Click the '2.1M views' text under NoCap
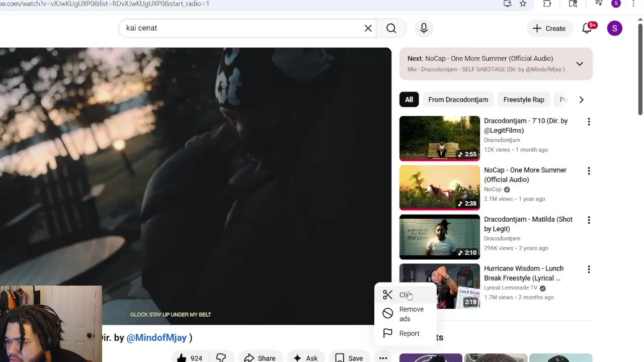This screenshot has height=362, width=644. 499,199
